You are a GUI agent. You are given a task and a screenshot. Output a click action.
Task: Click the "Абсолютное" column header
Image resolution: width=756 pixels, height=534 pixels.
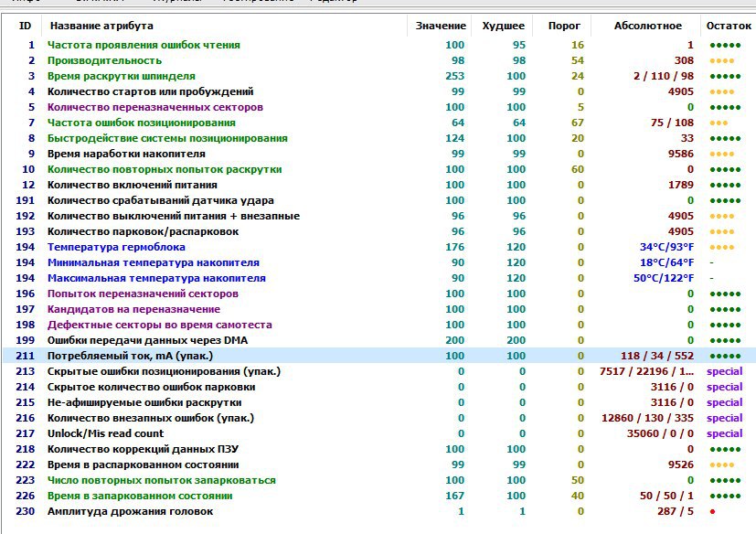coord(648,26)
